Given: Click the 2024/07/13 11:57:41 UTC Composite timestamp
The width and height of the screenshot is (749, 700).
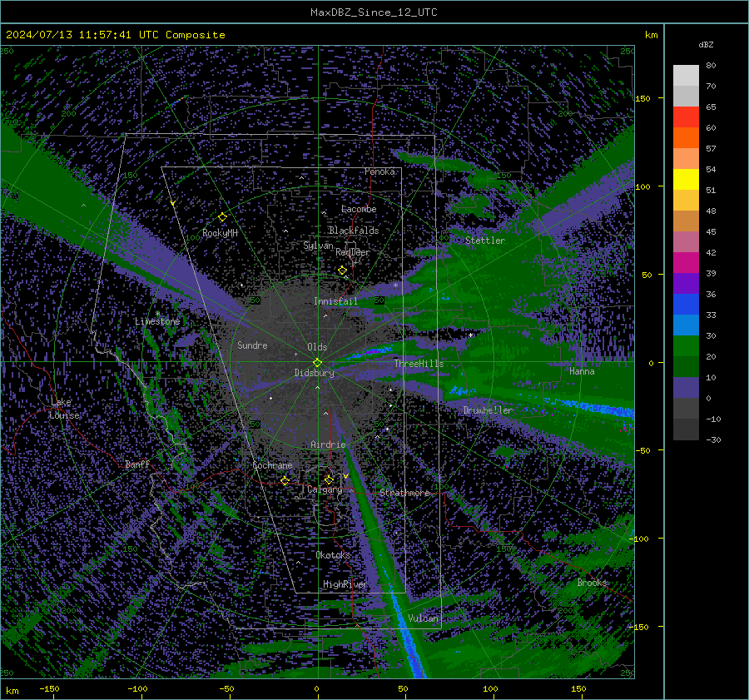Looking at the screenshot, I should pyautogui.click(x=115, y=35).
